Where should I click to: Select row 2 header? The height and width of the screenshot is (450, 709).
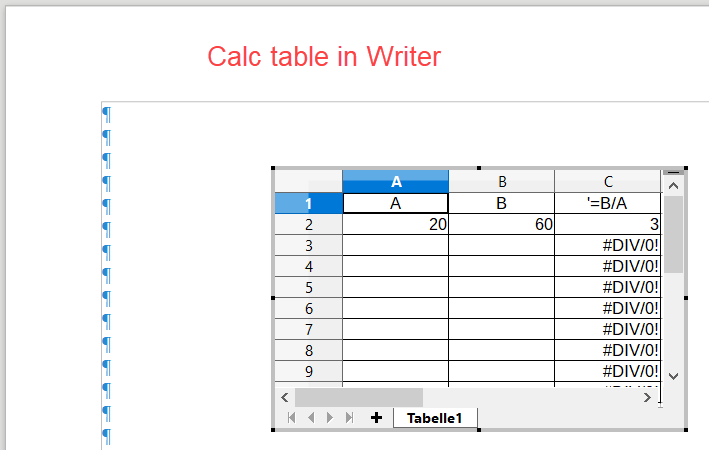click(308, 224)
